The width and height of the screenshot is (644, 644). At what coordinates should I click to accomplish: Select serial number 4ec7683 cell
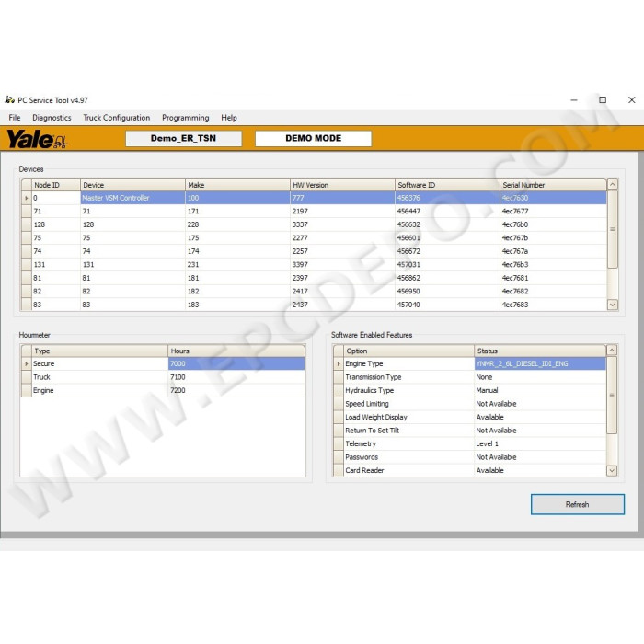point(553,305)
